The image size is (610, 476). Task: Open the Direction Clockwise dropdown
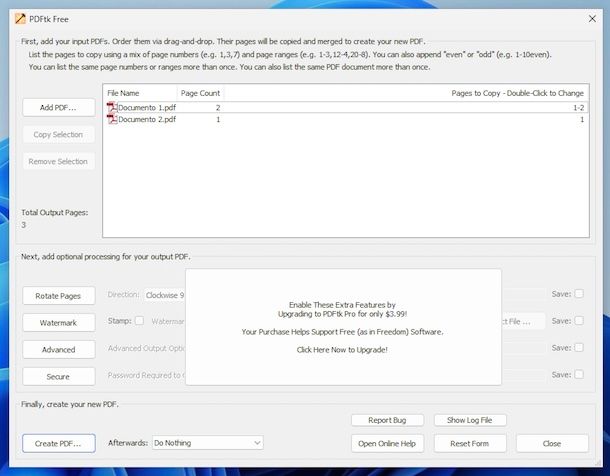[x=165, y=295]
